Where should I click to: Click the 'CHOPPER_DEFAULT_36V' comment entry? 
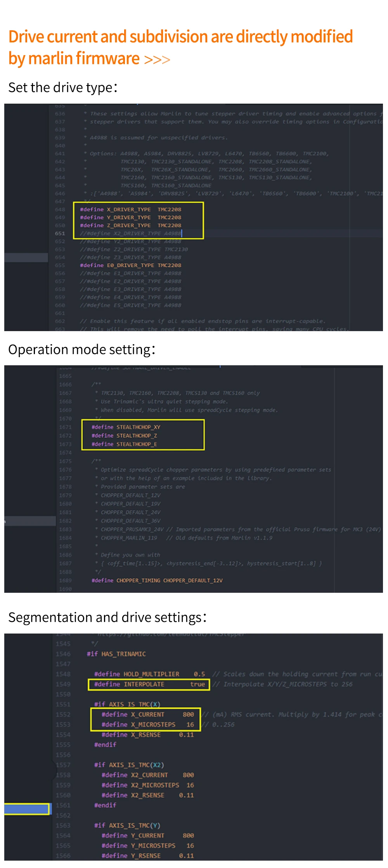[x=130, y=521]
